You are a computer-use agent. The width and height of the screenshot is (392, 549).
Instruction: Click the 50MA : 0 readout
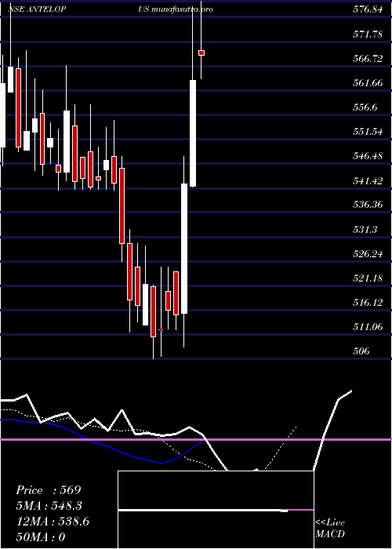(41, 536)
